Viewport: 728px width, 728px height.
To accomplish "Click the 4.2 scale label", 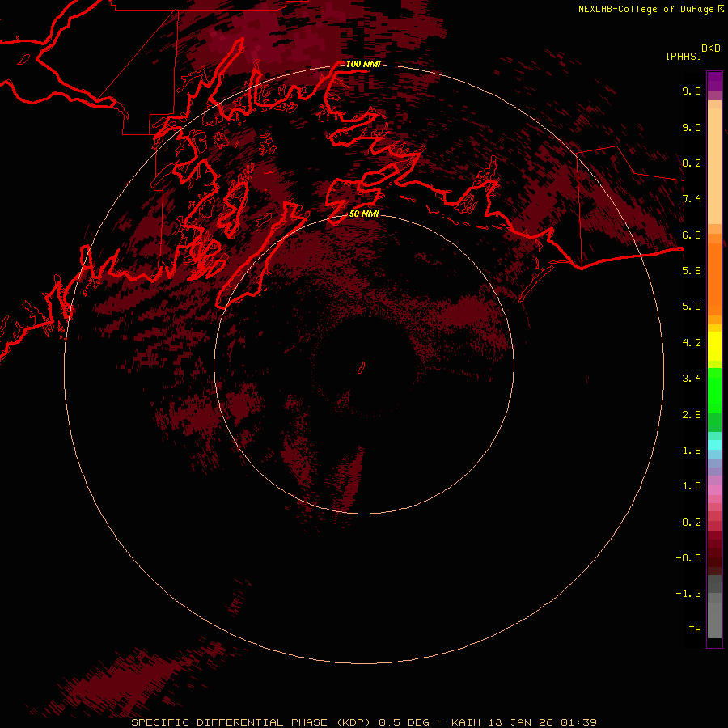I will (692, 343).
